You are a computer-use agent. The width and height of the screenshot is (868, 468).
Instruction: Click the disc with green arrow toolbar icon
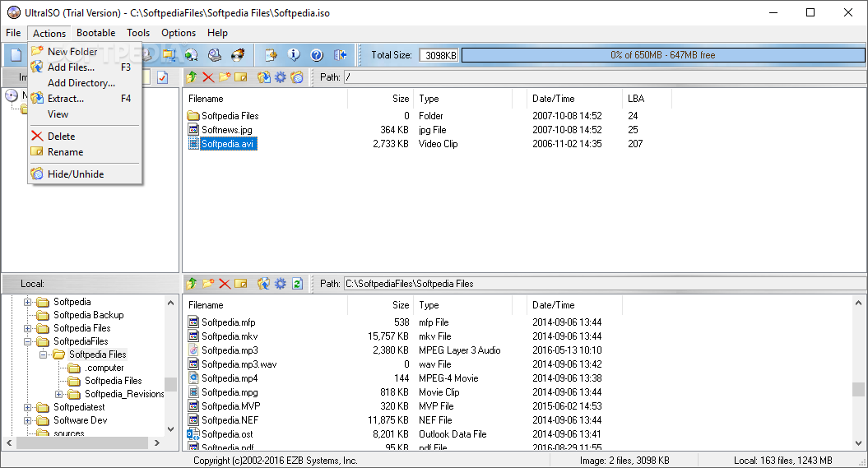point(192,55)
